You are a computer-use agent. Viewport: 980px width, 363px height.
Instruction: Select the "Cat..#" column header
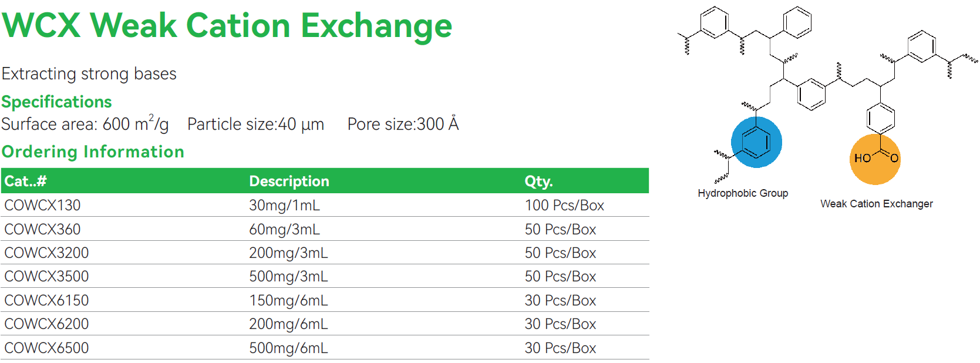pos(25,181)
